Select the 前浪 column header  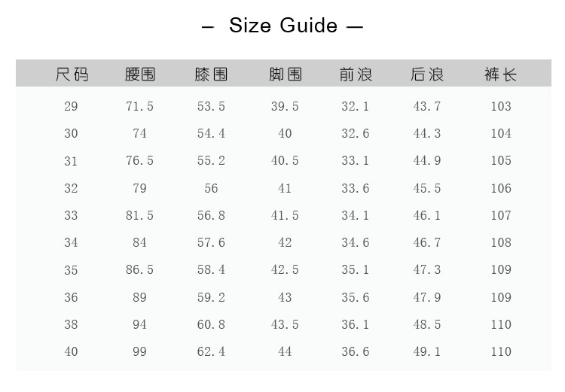[x=356, y=74]
